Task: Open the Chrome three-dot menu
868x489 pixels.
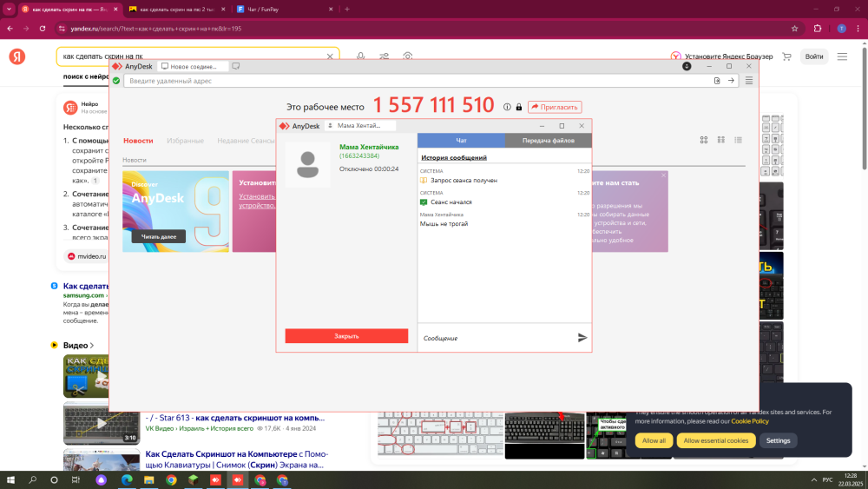Action: pyautogui.click(x=858, y=29)
